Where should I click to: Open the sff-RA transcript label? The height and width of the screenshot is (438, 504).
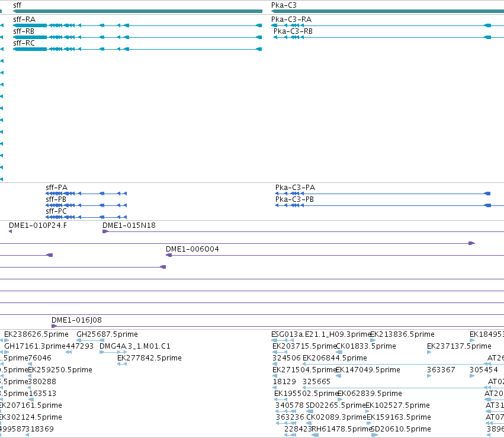[24, 20]
